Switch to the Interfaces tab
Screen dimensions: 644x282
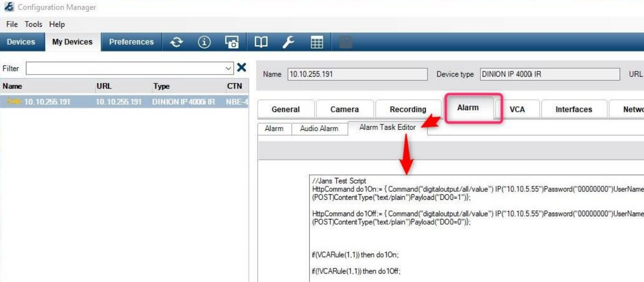[574, 109]
